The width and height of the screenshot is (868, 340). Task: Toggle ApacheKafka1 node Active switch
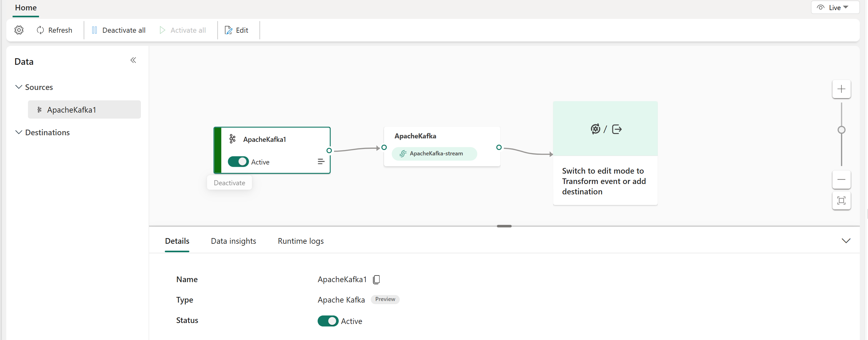(x=238, y=162)
